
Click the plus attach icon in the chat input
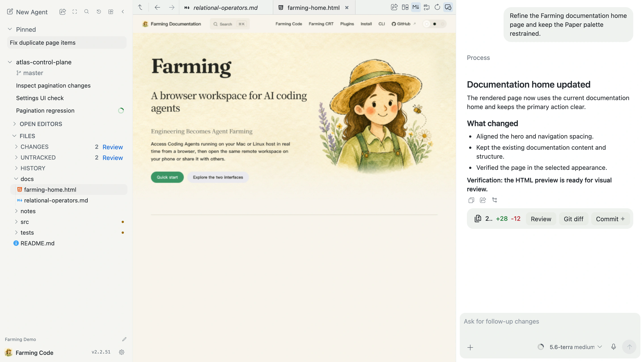tap(470, 347)
